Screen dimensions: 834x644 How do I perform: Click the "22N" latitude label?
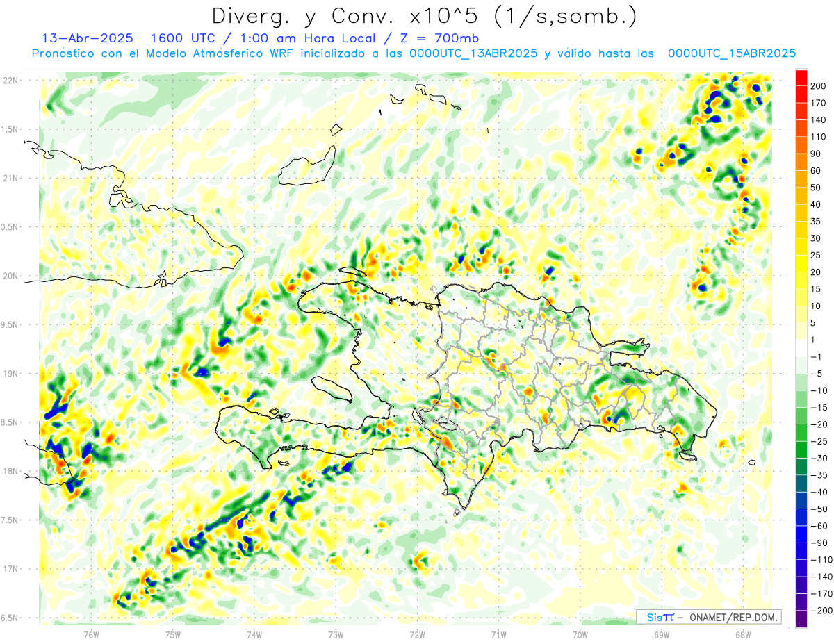coord(11,81)
